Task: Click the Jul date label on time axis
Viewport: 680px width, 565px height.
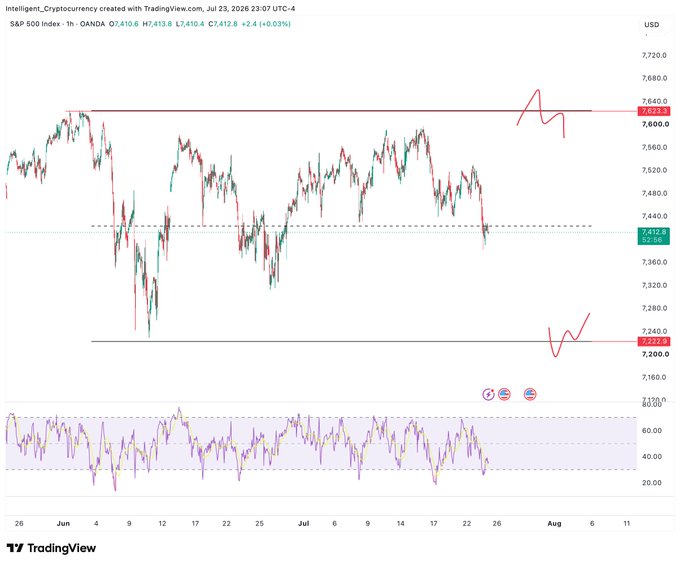Action: click(304, 523)
